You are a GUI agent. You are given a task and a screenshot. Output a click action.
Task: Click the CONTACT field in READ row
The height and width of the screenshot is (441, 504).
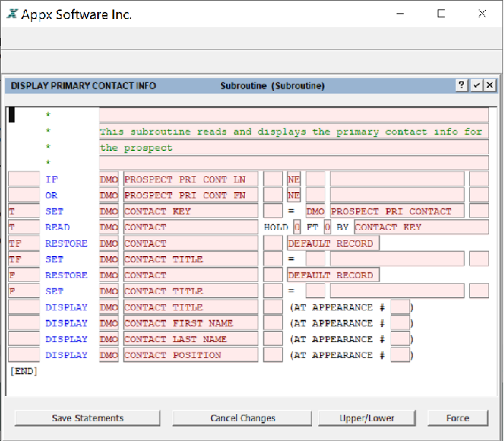coord(190,227)
